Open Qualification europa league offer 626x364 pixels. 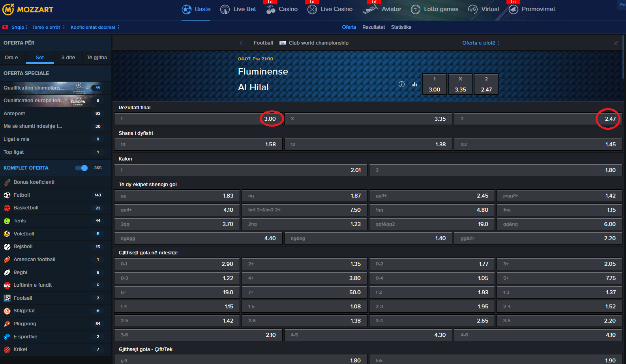point(55,101)
